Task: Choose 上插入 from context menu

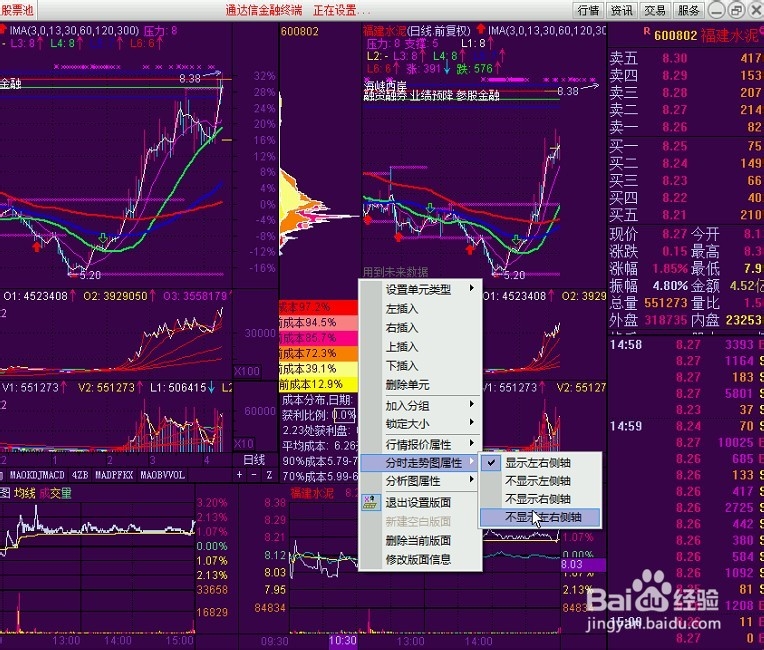Action: pyautogui.click(x=420, y=346)
